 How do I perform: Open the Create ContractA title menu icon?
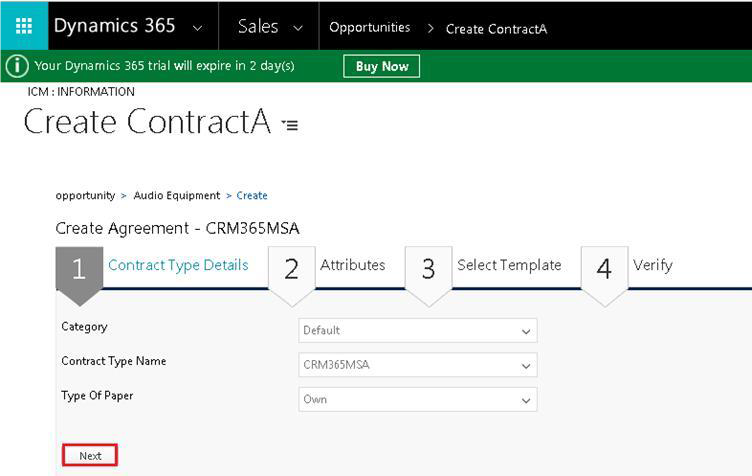(290, 125)
